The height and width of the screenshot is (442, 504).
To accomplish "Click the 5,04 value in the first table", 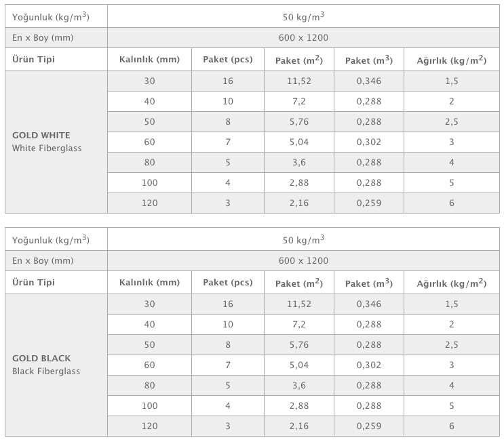I will coord(299,142).
